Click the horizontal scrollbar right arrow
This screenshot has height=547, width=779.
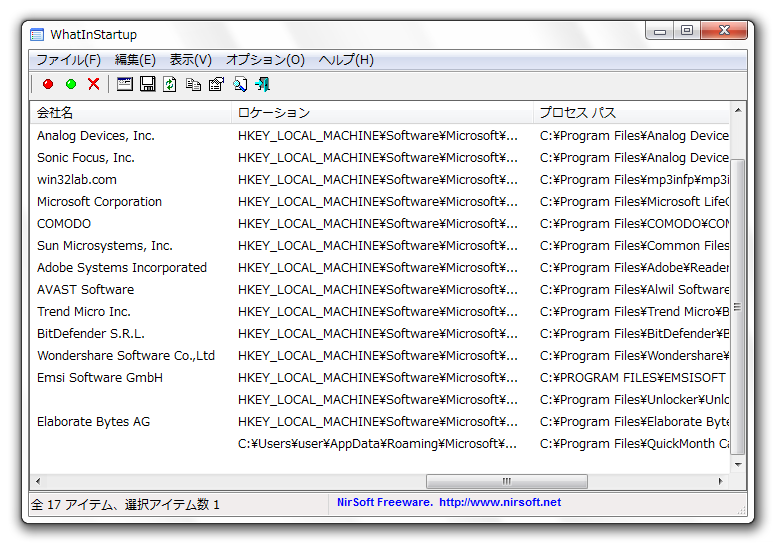721,481
